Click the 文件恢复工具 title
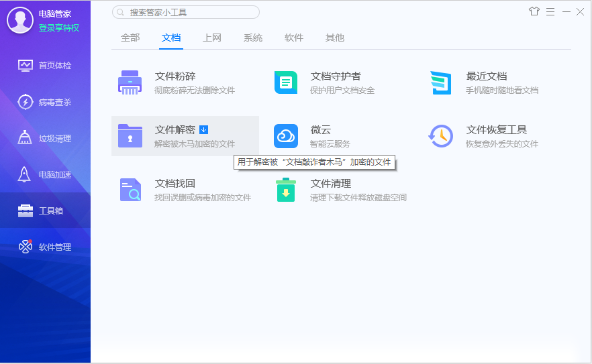 tap(497, 130)
